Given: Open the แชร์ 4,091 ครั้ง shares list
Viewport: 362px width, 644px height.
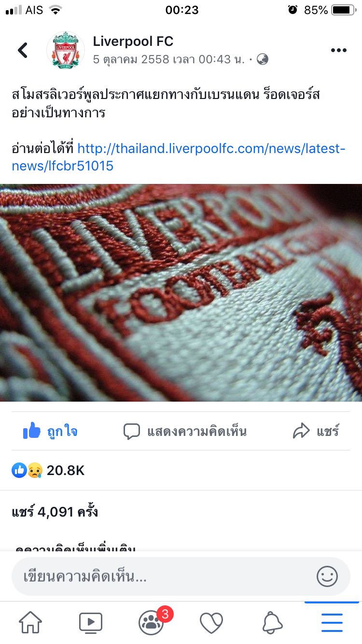Looking at the screenshot, I should click(x=55, y=512).
